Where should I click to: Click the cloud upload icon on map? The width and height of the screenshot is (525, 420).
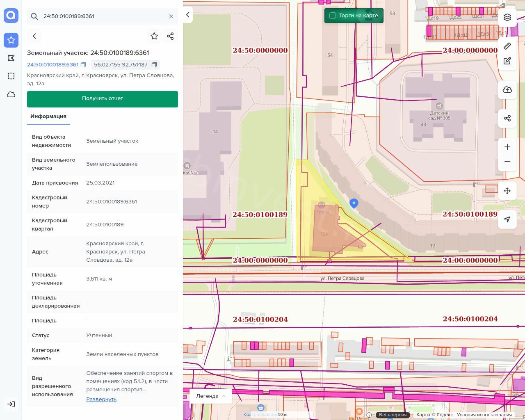[x=507, y=90]
